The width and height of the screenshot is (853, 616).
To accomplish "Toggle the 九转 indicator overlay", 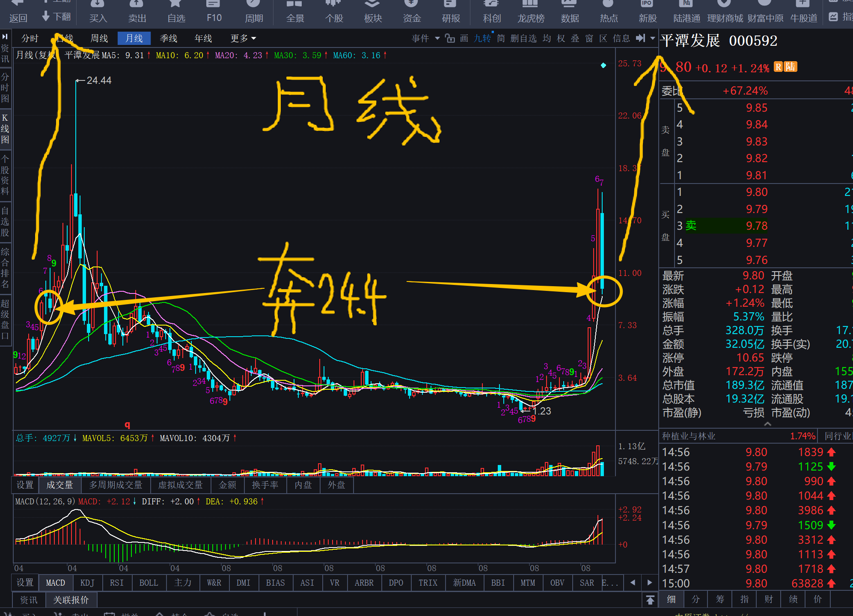I will (x=482, y=38).
